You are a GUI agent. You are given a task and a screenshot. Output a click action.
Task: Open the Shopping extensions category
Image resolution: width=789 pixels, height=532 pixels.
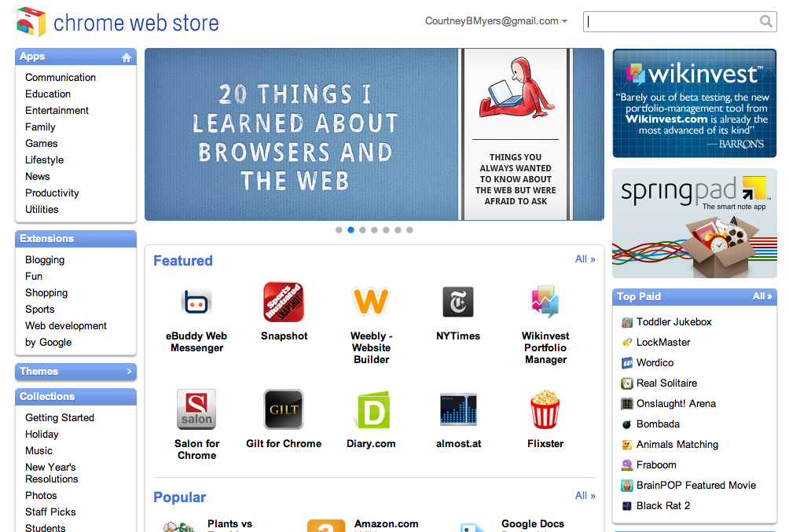(x=46, y=293)
